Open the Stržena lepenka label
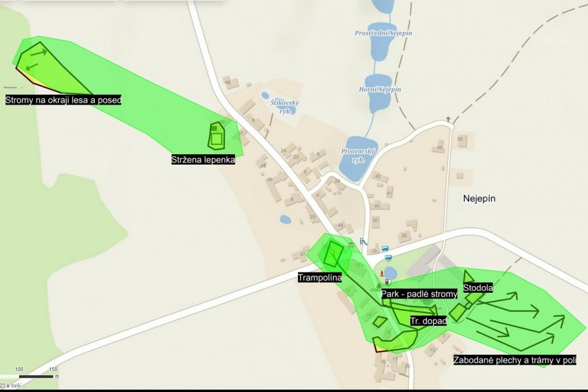This screenshot has width=588, height=392. [x=203, y=159]
